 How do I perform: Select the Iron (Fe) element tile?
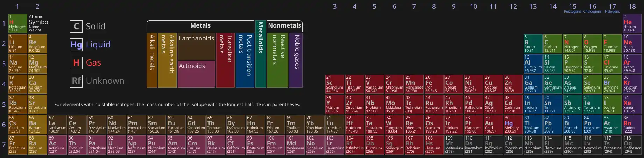click(x=433, y=84)
